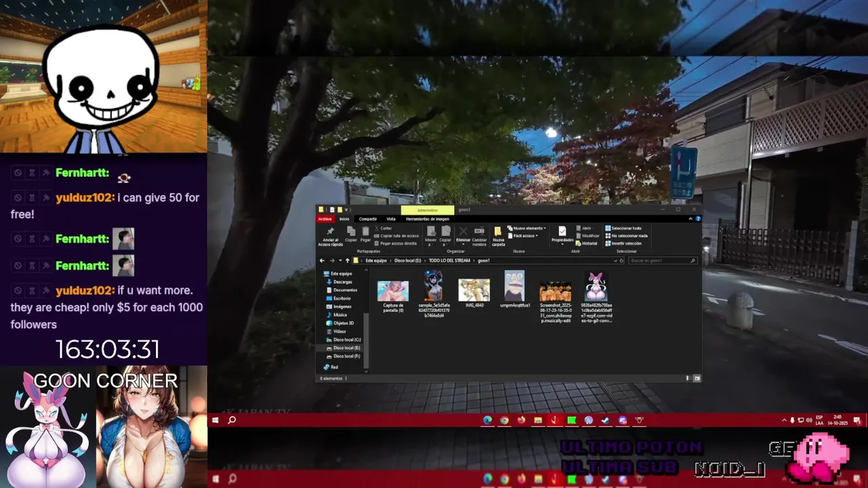868x488 pixels.
Task: Click Anclar al Acceso rápido pin icon
Action: (330, 232)
